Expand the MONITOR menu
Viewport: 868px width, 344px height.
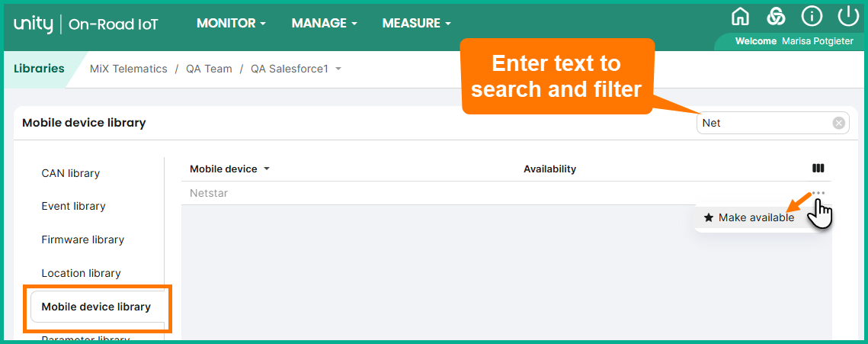click(231, 24)
